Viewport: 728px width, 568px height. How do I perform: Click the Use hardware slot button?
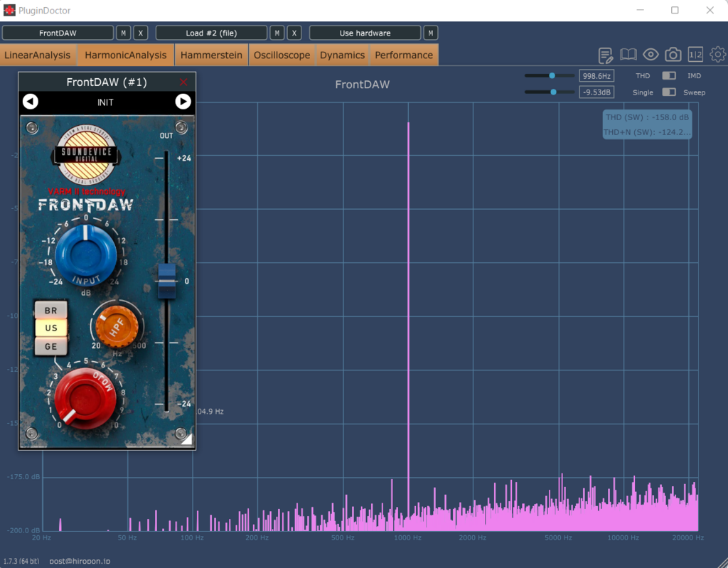coord(365,33)
